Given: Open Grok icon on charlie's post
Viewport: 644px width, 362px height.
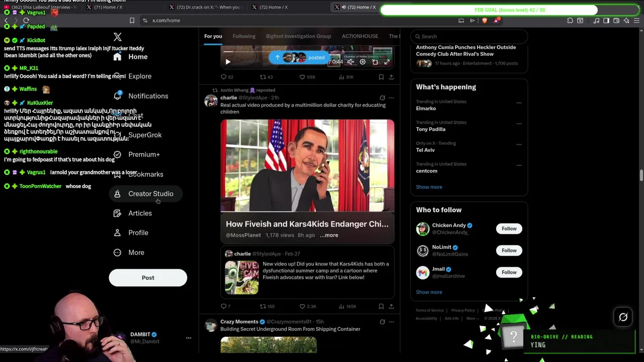Looking at the screenshot, I should (x=382, y=98).
